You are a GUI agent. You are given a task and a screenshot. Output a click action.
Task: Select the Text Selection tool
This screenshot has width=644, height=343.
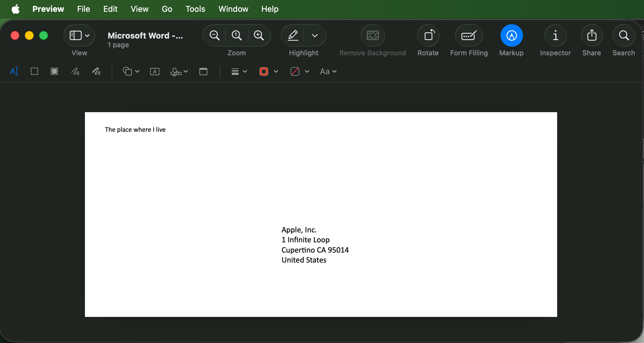pos(14,71)
